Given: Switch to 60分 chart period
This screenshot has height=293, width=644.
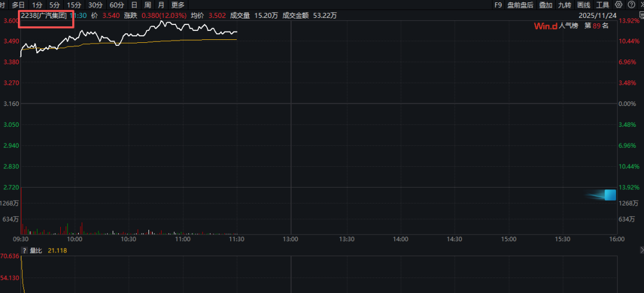Looking at the screenshot, I should point(117,5).
